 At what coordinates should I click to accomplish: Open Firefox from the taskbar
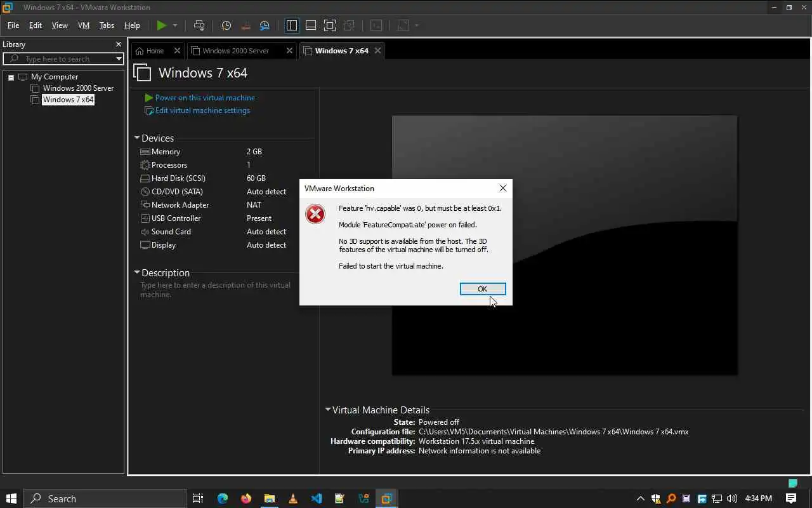[246, 498]
